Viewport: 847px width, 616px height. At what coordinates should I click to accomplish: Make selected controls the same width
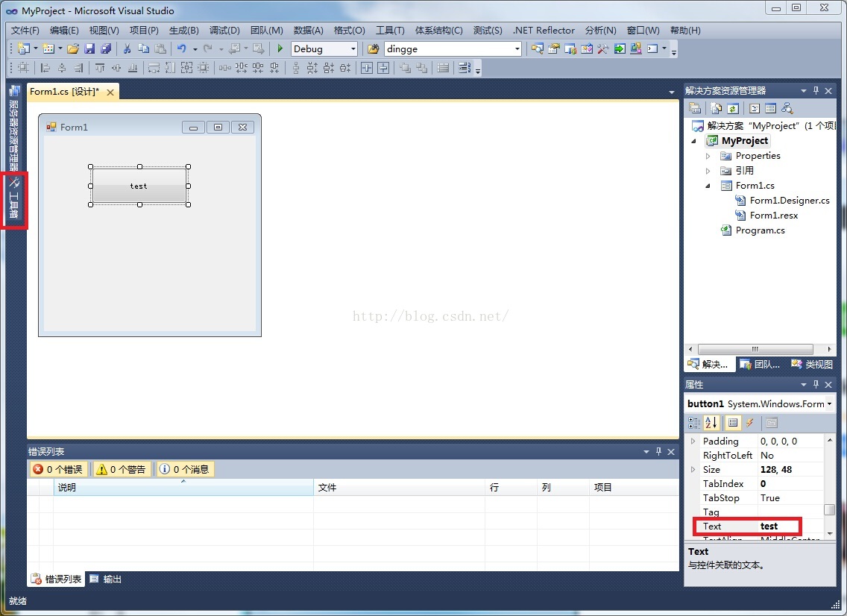tap(154, 68)
